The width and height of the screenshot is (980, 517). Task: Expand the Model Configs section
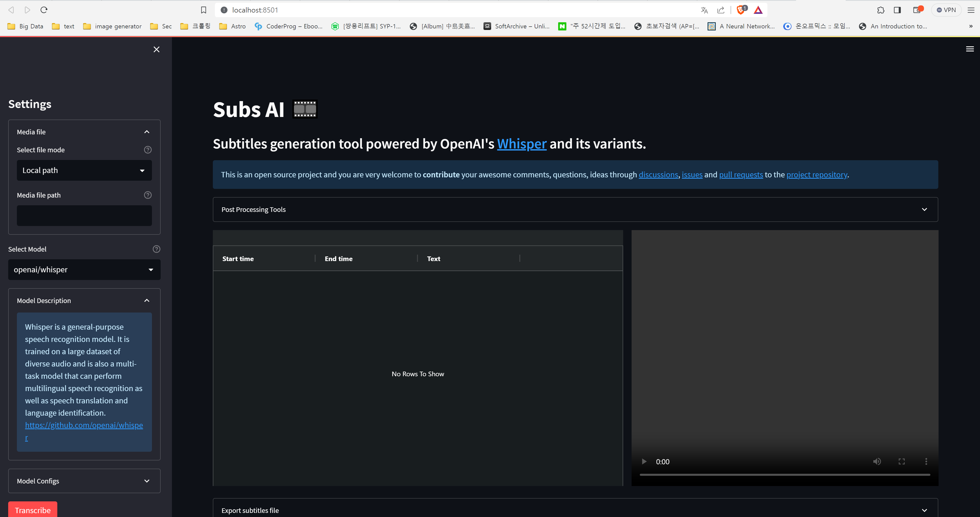point(84,481)
